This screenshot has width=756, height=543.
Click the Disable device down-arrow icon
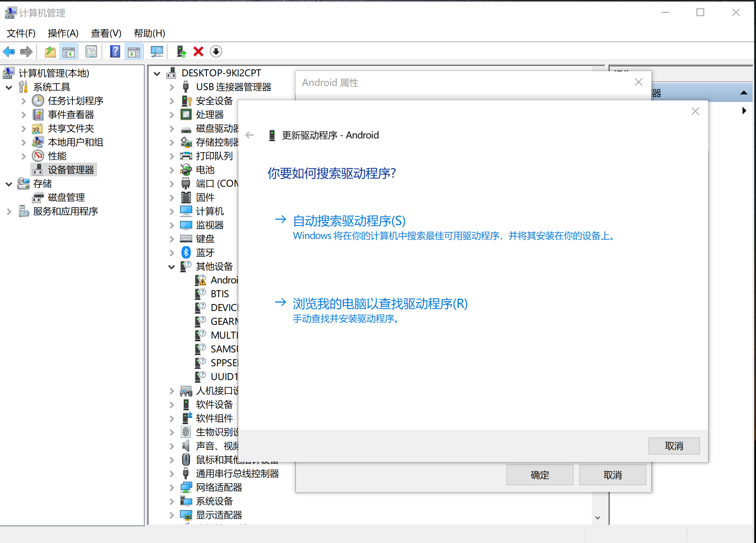point(216,51)
